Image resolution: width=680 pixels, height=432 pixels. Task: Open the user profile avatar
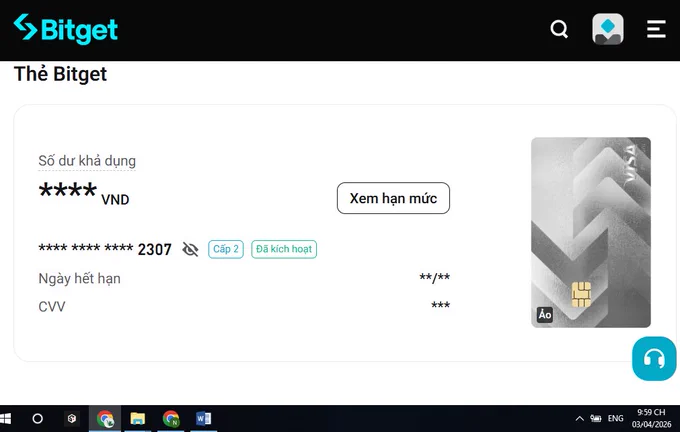(608, 29)
